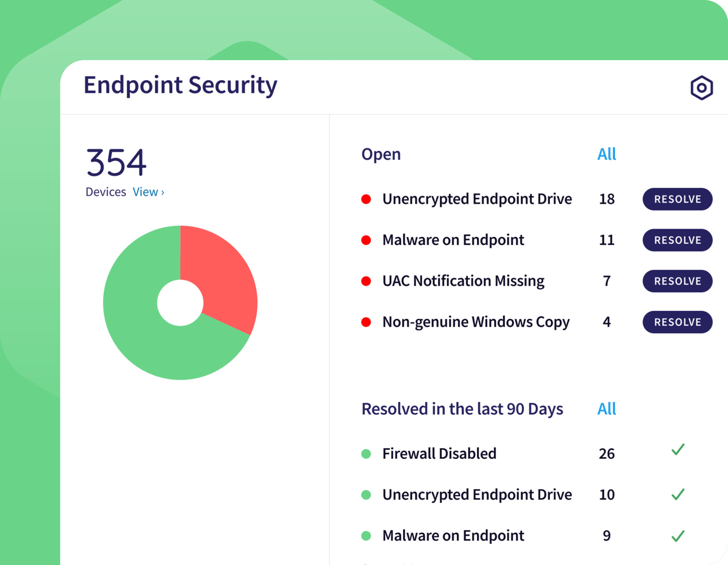Viewport: 728px width, 565px height.
Task: Resolve Malware on Endpoint issue
Action: point(677,240)
